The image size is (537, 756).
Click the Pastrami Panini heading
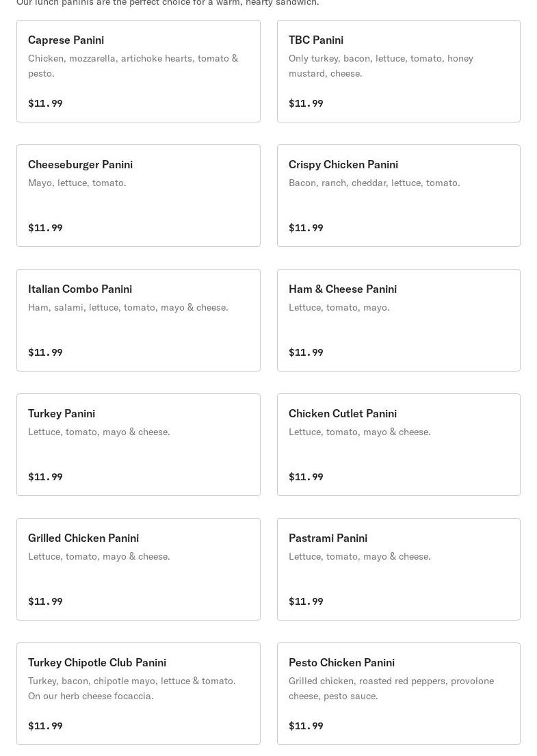[x=328, y=538]
